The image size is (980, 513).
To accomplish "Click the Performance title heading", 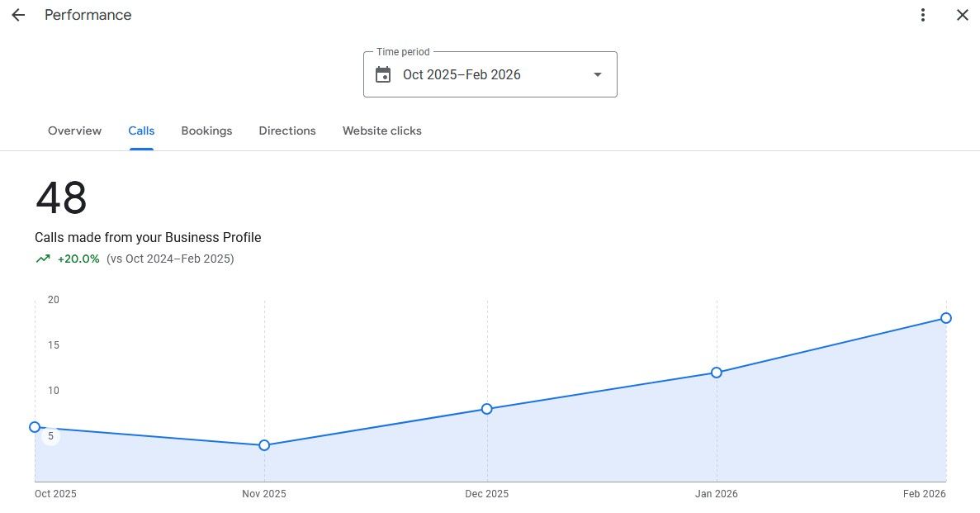I will [88, 15].
